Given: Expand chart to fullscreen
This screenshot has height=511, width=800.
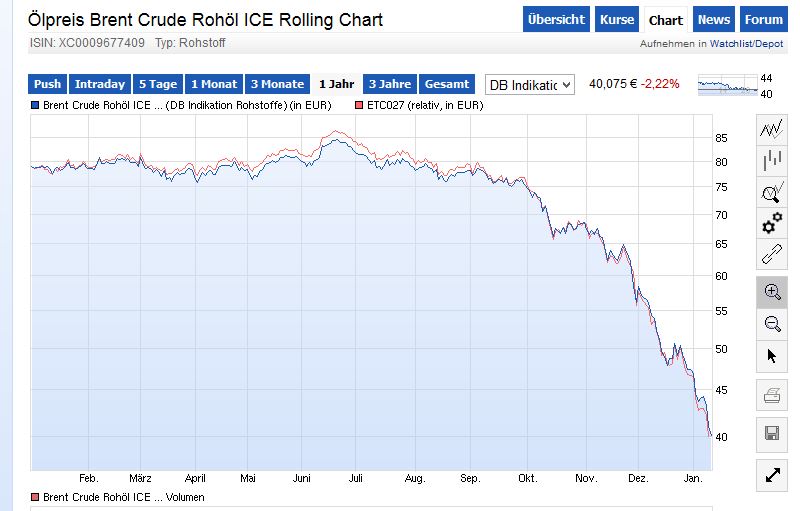Looking at the screenshot, I should (771, 476).
